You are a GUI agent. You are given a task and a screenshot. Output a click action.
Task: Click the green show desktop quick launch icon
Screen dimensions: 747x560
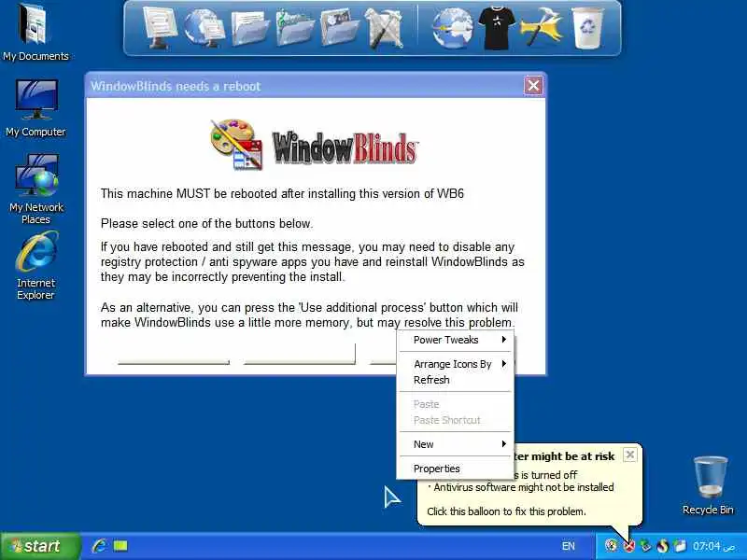pos(120,546)
